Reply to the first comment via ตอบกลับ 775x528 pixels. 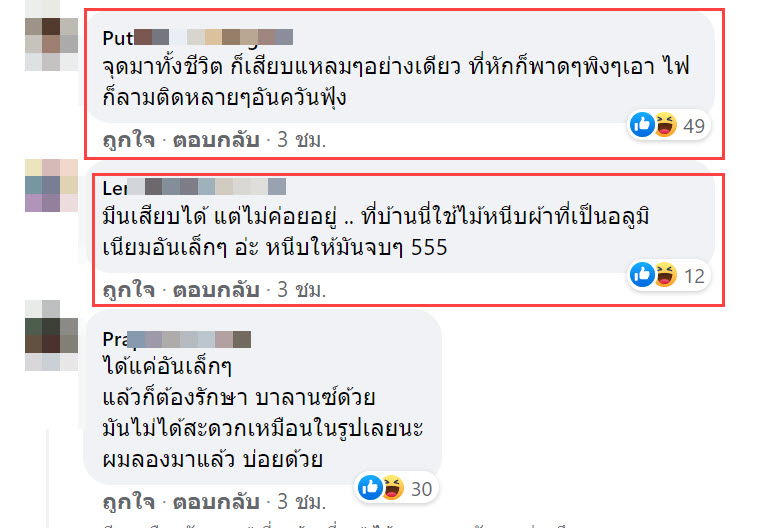(216, 140)
